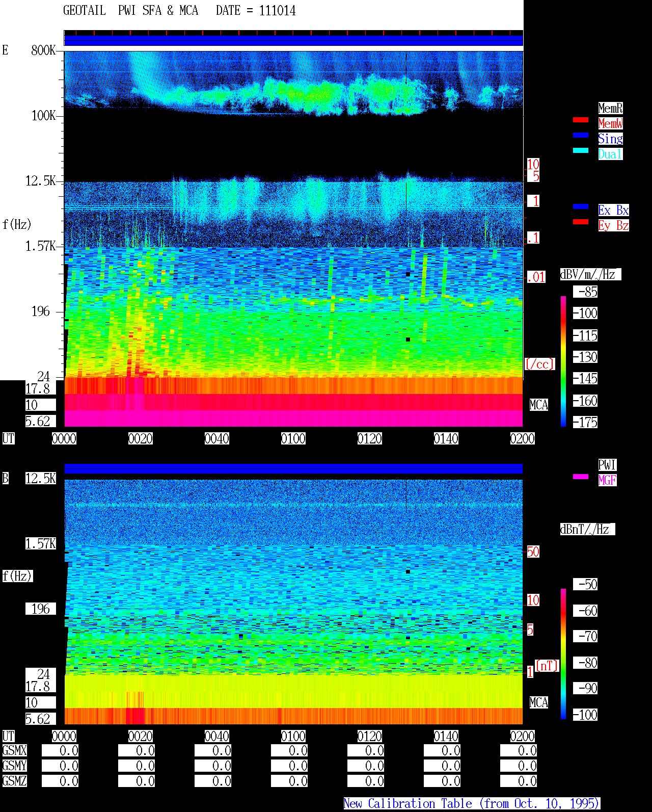Viewport: 652px width, 812px height.
Task: Click the -175 color scale value
Action: coord(585,422)
